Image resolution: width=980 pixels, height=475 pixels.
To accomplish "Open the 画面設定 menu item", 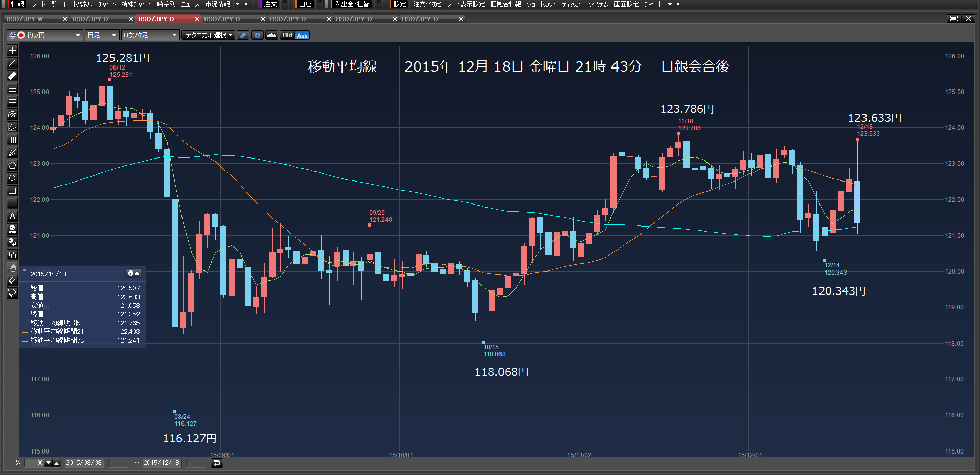I will tap(626, 4).
